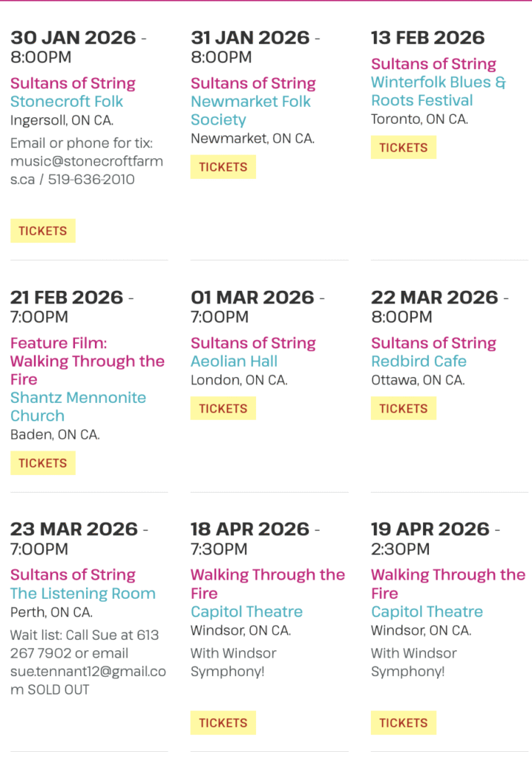
Task: Buy TICKETS for 19 Apr Capitol Theatre
Action: [403, 723]
